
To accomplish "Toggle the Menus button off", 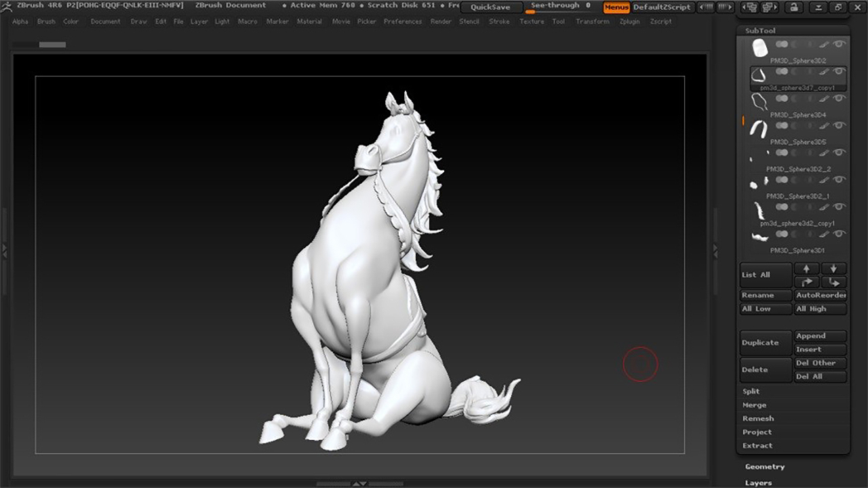I will click(x=616, y=7).
